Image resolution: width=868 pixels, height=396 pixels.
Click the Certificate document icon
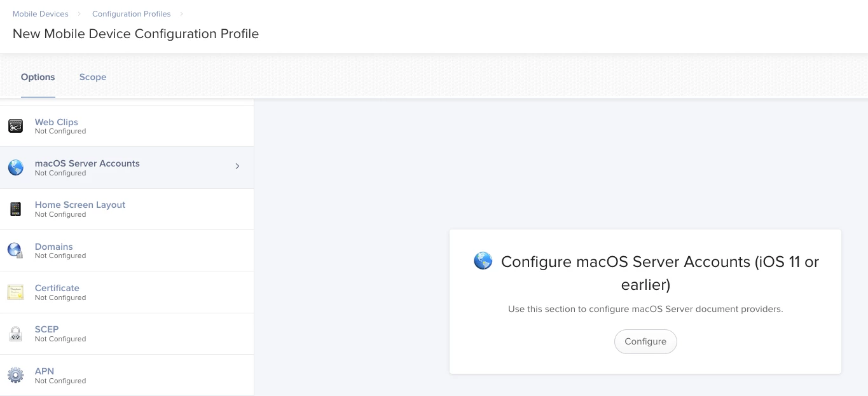pos(15,292)
